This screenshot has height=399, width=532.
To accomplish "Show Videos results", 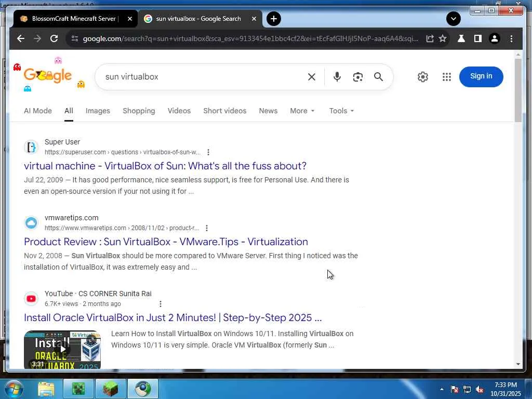I will pyautogui.click(x=179, y=111).
